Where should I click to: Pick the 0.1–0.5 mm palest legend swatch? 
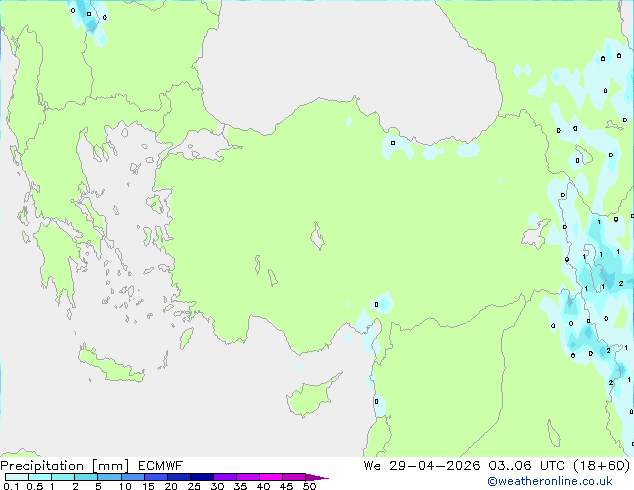pyautogui.click(x=17, y=477)
